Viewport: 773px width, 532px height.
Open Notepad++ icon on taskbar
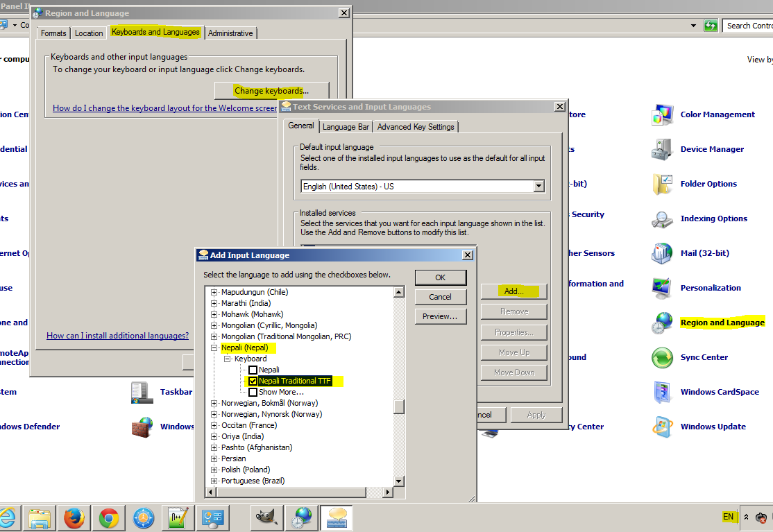[178, 518]
